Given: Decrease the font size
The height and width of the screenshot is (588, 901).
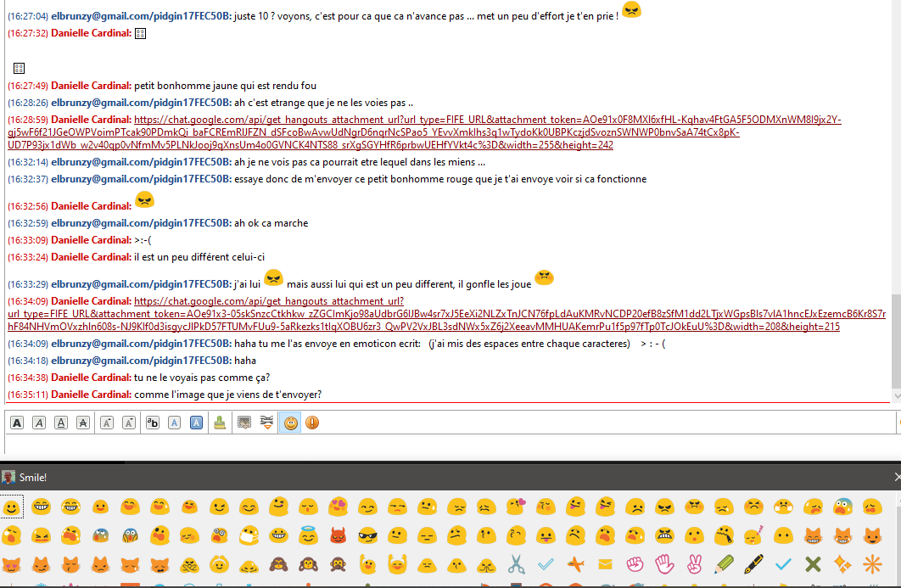Looking at the screenshot, I should click(x=129, y=423).
